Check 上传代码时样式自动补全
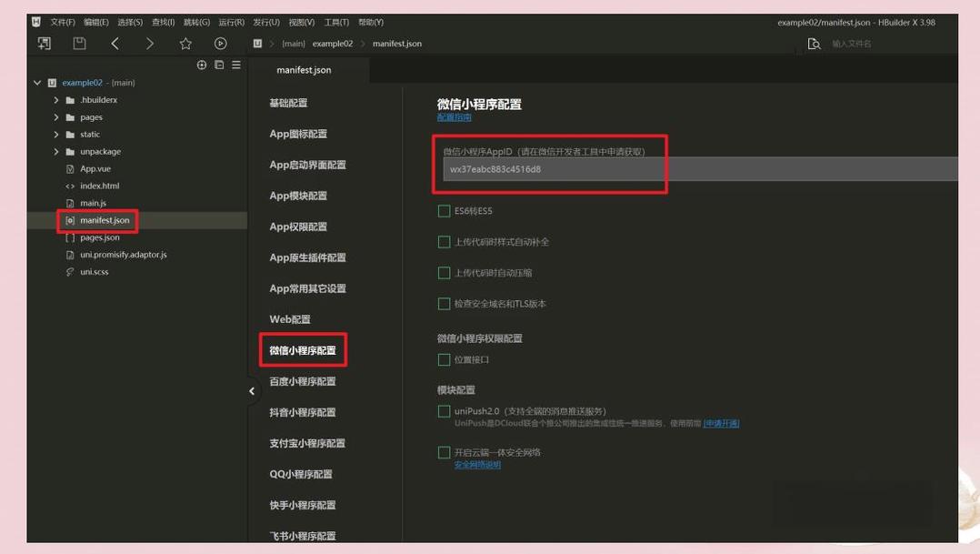The height and width of the screenshot is (554, 980). coord(444,242)
